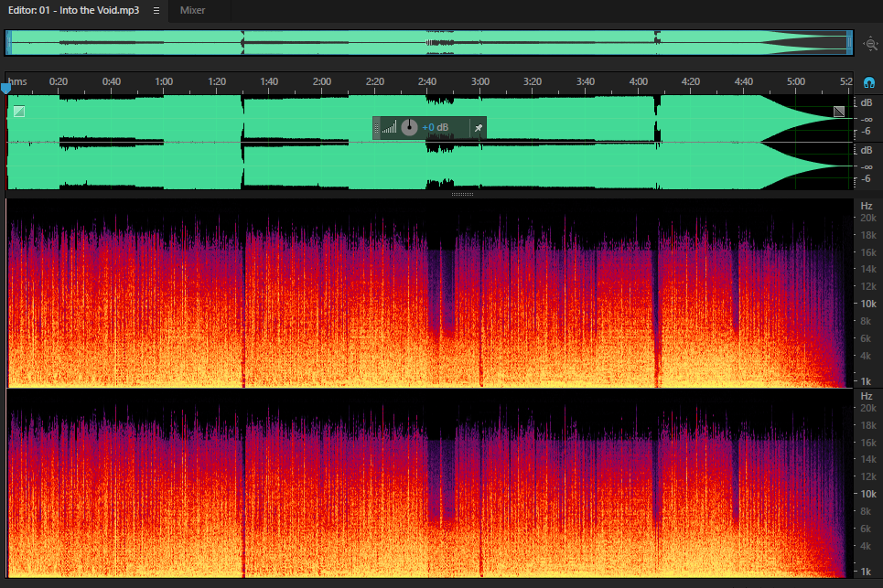Click the 0:40 mark on the ruler
Image resolution: width=883 pixels, height=588 pixels.
click(x=111, y=81)
